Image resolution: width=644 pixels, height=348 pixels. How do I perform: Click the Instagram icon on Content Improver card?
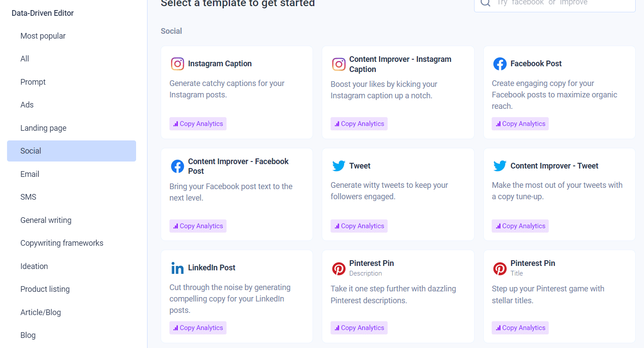[338, 64]
